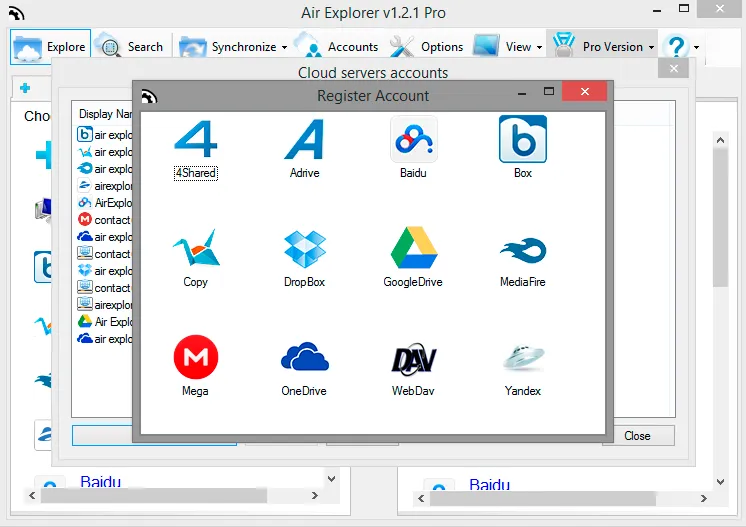This screenshot has height=527, width=746.
Task: Pick the WebDav service icon
Action: (413, 358)
